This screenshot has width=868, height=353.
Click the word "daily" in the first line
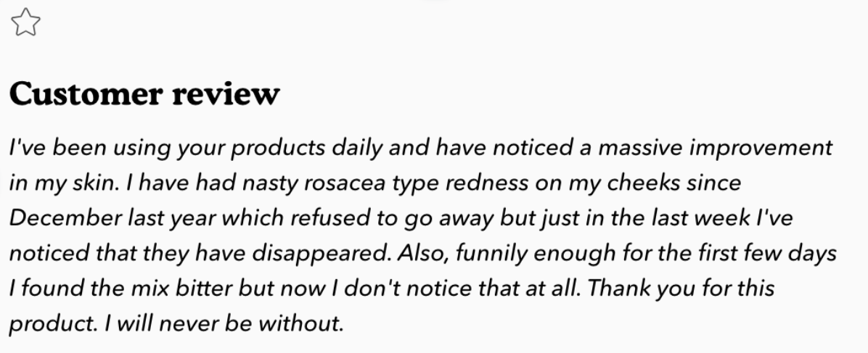[353, 148]
